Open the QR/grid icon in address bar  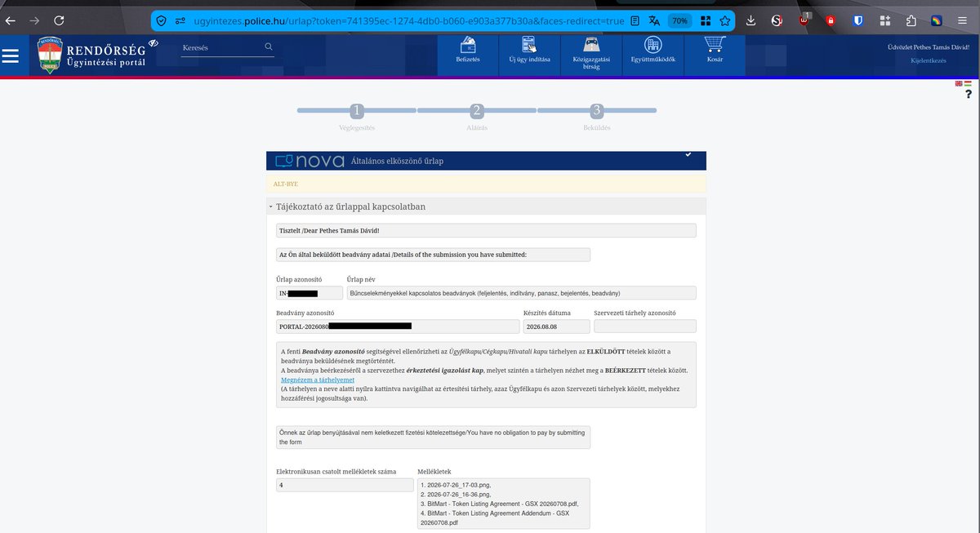coord(706,20)
